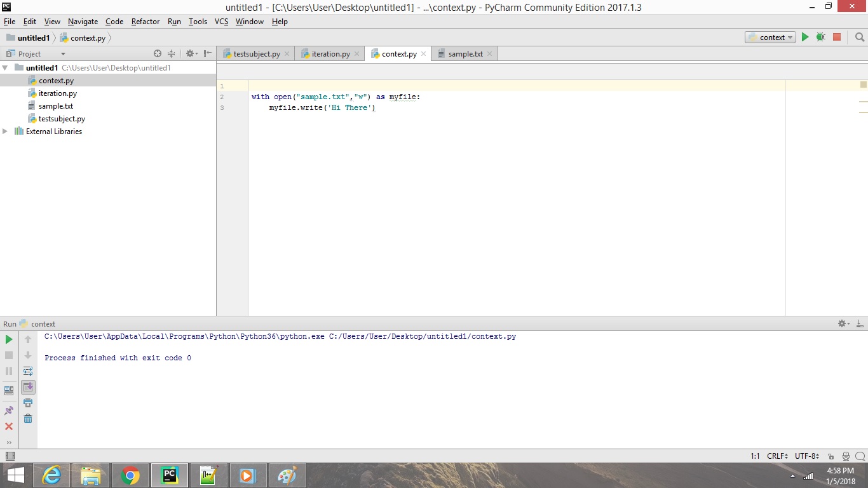Open the inspector profile icon in status bar
The height and width of the screenshot is (488, 868).
846,456
